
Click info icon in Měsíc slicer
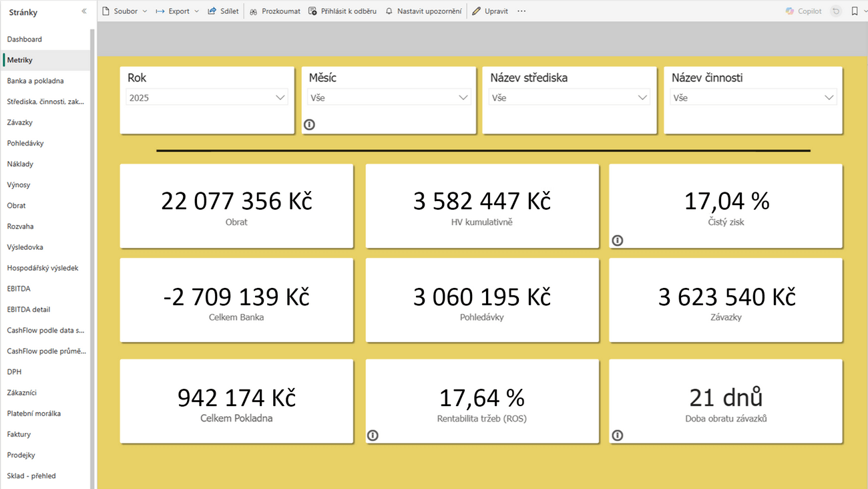click(309, 125)
